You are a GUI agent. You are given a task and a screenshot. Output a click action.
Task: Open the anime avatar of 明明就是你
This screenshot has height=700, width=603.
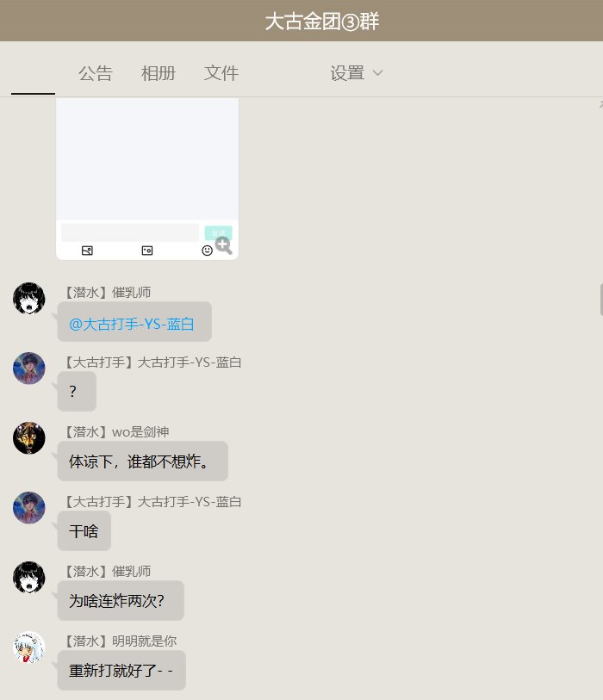pyautogui.click(x=29, y=647)
